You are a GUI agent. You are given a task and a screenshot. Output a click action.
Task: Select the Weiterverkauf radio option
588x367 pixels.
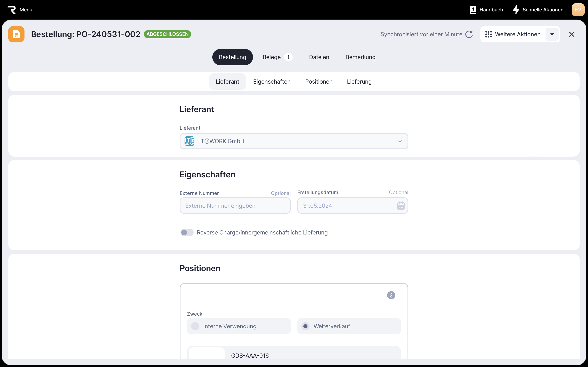305,326
